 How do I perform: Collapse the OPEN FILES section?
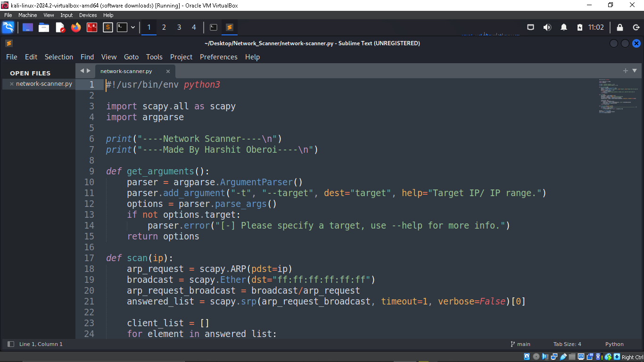pos(30,73)
